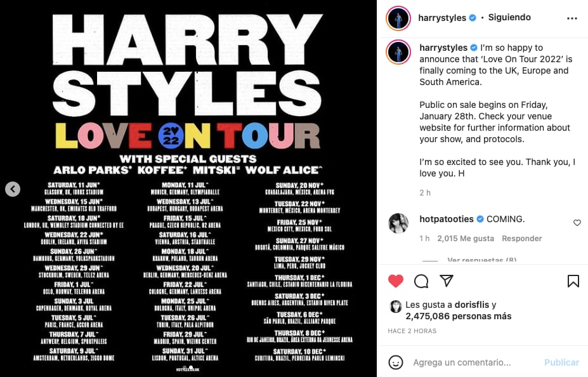Like the hotpatooties comment heart
The height and width of the screenshot is (377, 588).
pos(577,223)
